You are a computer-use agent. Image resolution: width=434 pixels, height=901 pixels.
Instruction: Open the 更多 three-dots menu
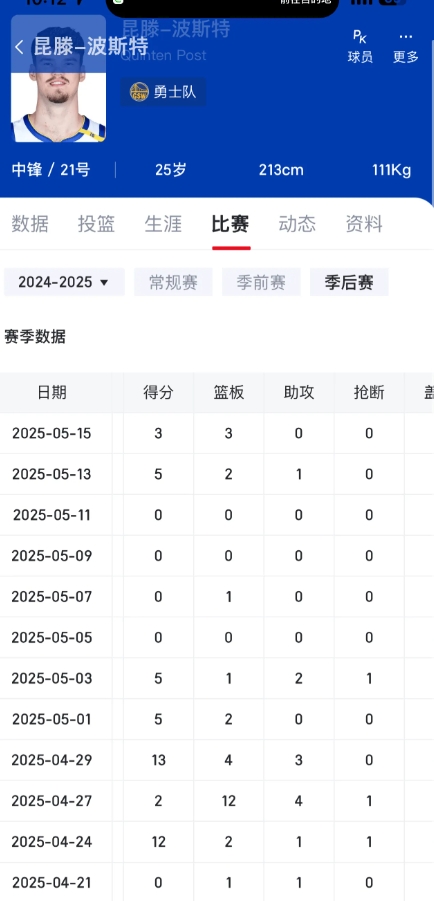pyautogui.click(x=405, y=47)
